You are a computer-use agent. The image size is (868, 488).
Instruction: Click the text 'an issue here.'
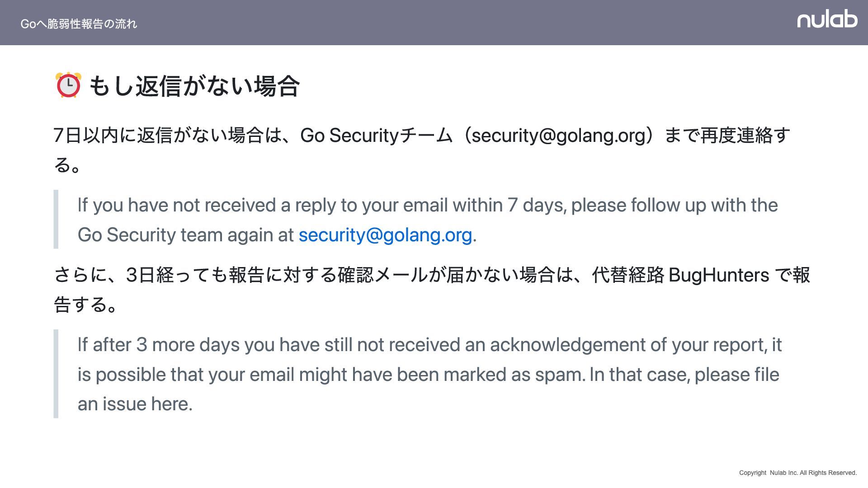pyautogui.click(x=135, y=404)
